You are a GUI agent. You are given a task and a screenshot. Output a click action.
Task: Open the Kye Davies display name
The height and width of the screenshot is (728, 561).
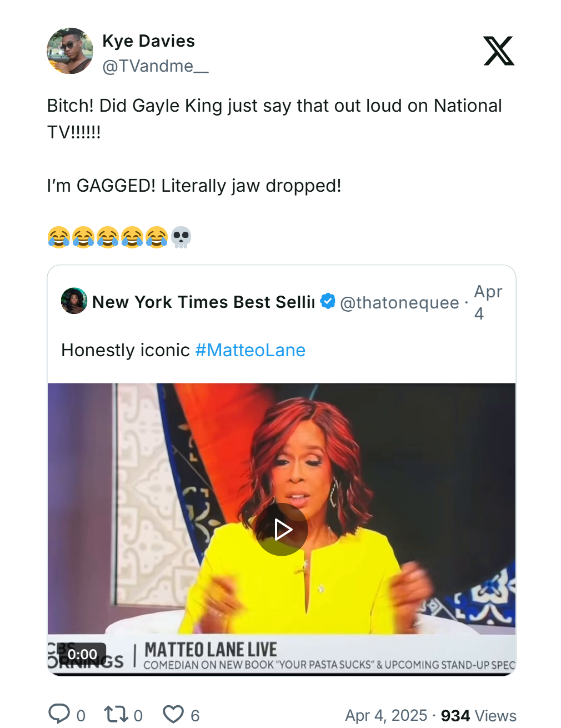point(148,41)
